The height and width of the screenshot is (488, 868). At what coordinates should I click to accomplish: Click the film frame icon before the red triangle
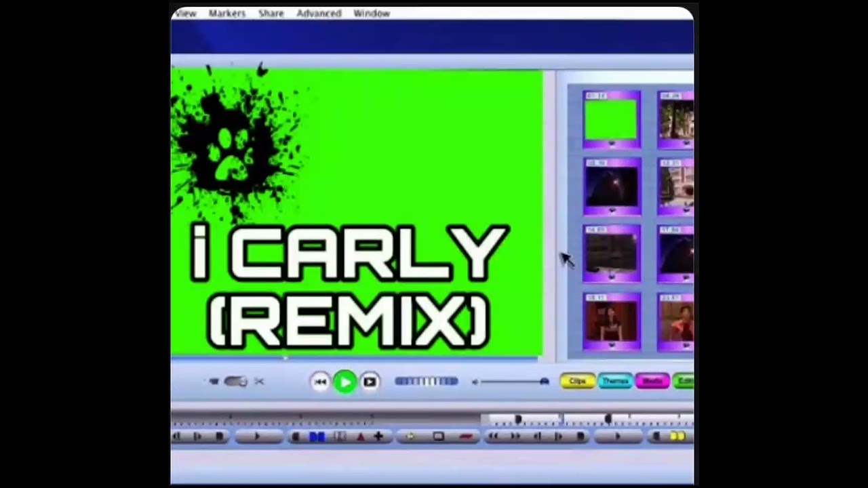[340, 437]
